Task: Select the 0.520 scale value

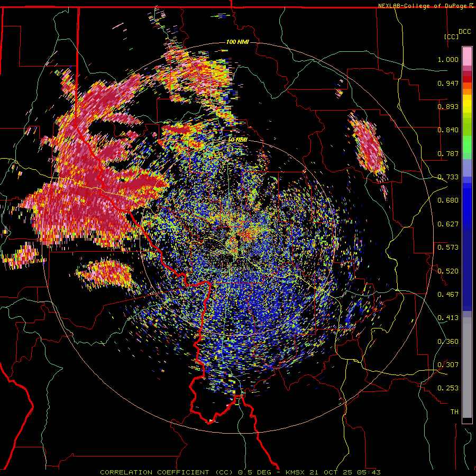Action: coord(448,271)
